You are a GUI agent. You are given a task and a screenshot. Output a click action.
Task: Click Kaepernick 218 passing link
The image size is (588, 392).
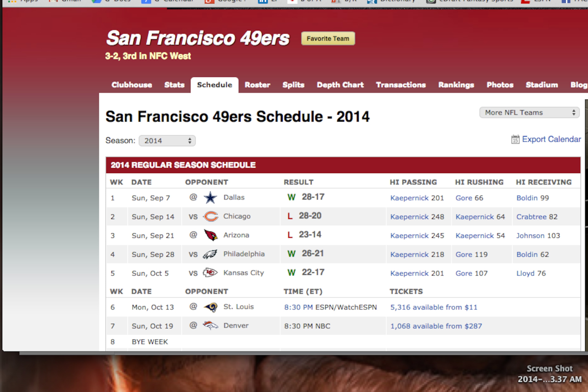click(x=410, y=255)
